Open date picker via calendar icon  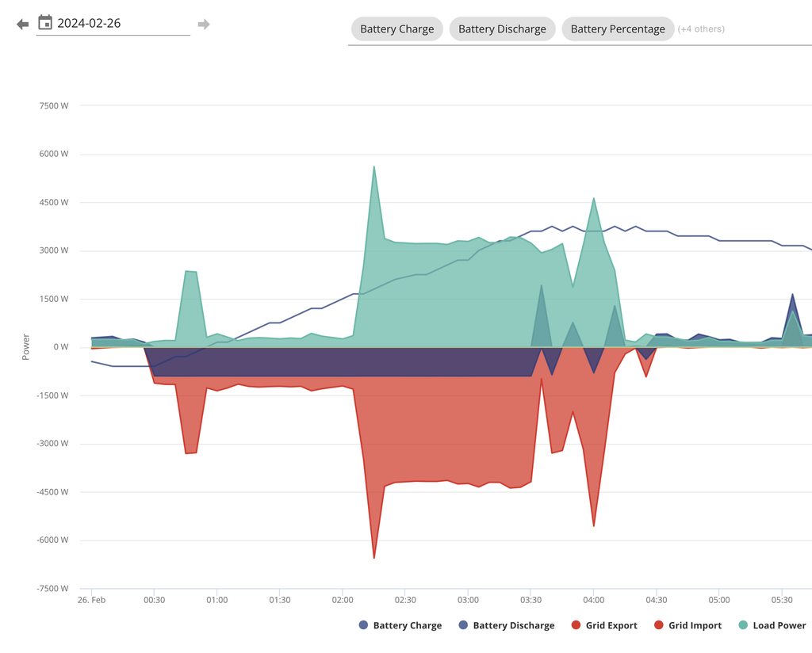[45, 23]
